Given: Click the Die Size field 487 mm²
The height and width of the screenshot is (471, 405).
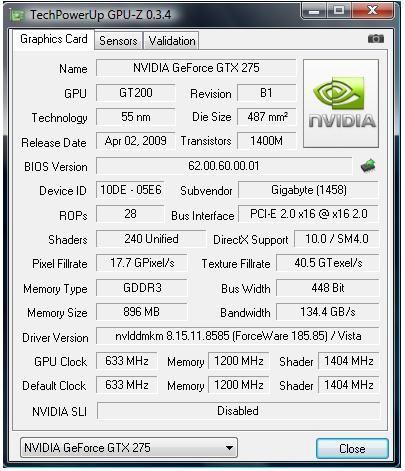Looking at the screenshot, I should pyautogui.click(x=266, y=117).
